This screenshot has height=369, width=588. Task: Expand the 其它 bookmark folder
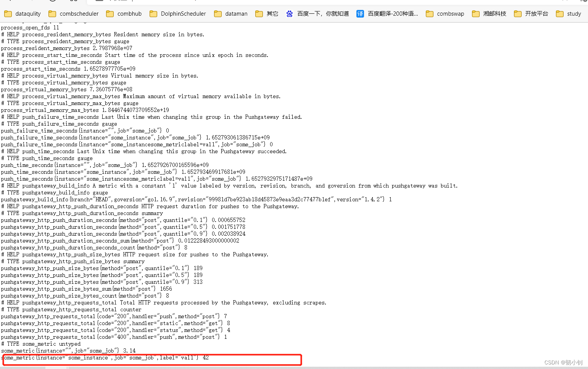(272, 13)
